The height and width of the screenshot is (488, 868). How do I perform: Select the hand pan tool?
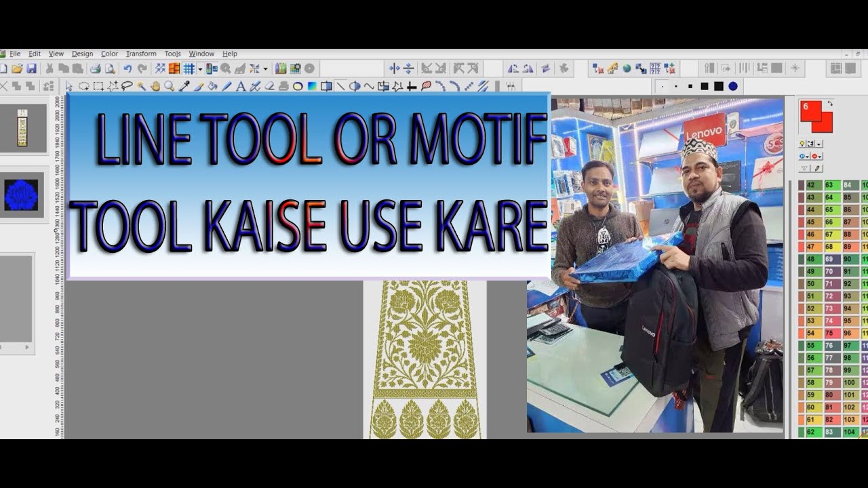click(x=155, y=86)
